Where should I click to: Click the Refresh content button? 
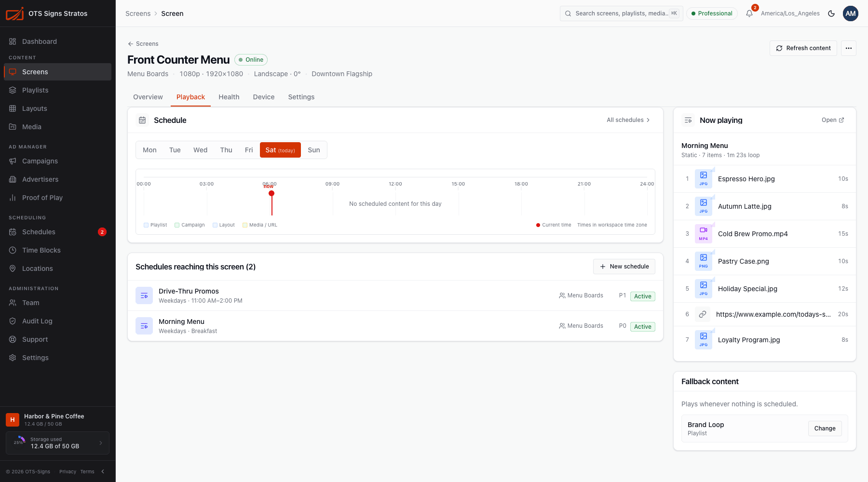(803, 48)
